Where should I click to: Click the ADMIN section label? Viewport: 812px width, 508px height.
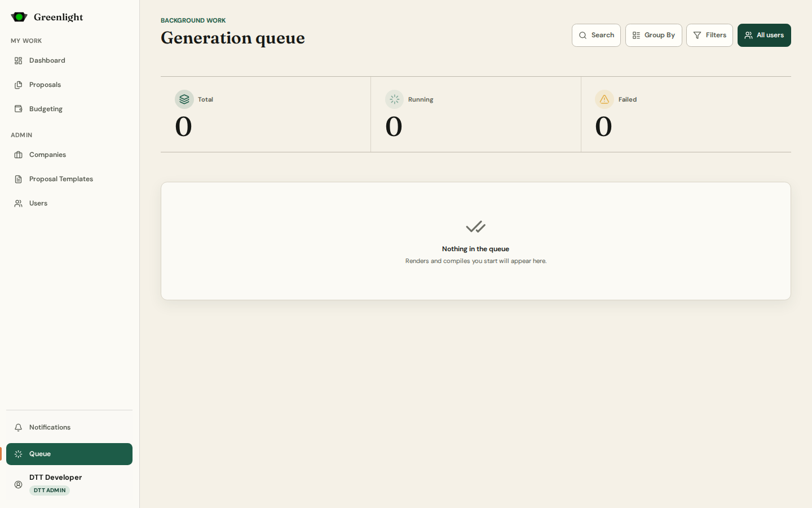(21, 135)
